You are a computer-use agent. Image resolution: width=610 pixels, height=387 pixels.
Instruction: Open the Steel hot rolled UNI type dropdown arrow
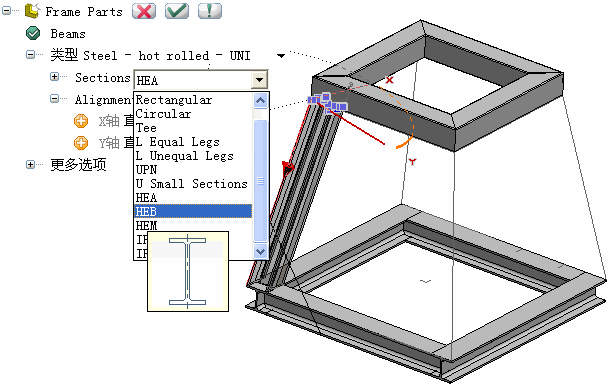[x=280, y=56]
